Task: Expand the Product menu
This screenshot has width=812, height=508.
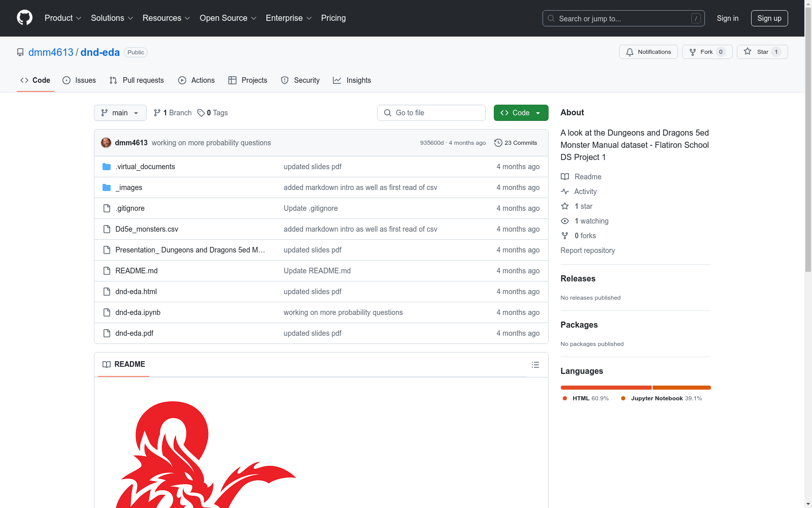Action: (63, 18)
